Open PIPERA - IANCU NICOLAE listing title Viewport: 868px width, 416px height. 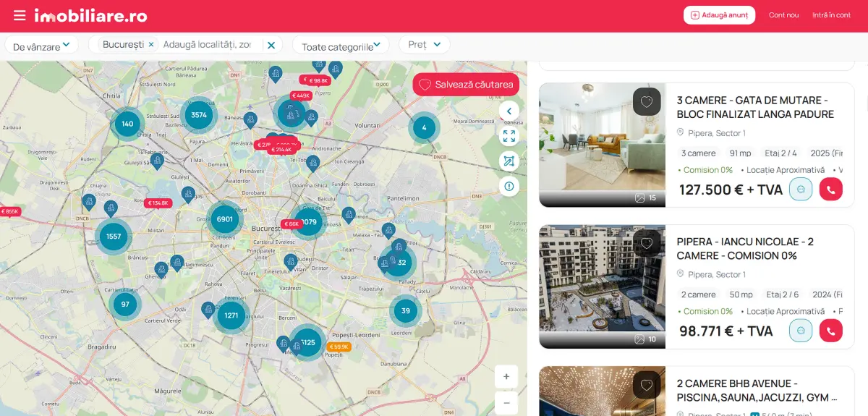[745, 248]
